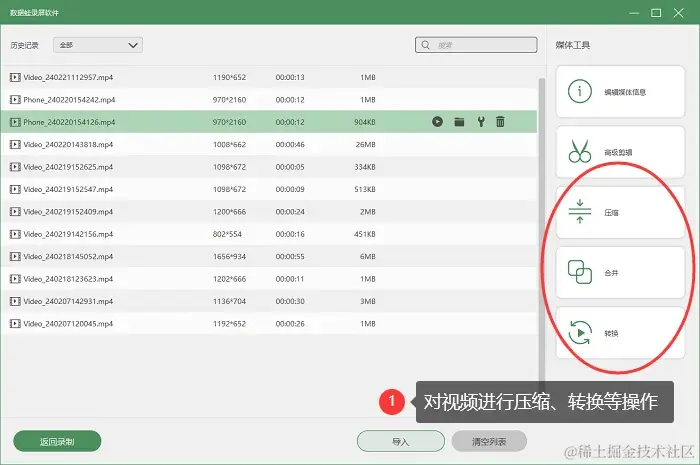Image resolution: width=700 pixels, height=465 pixels.
Task: Click duration 00:00:30
Action: click(290, 301)
